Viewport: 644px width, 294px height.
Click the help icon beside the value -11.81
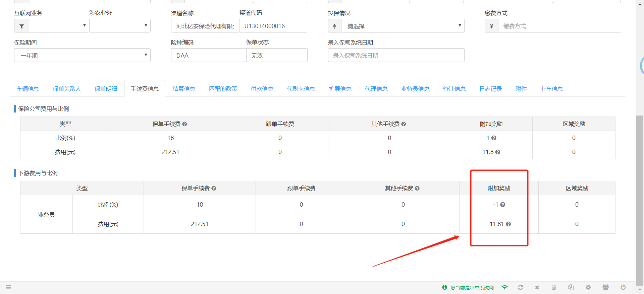pos(508,224)
